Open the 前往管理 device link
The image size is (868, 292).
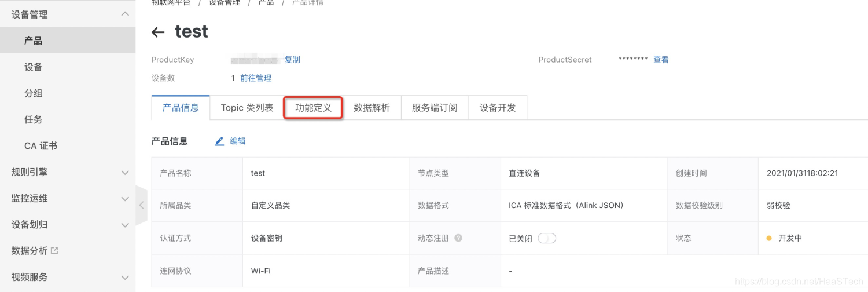(x=256, y=78)
